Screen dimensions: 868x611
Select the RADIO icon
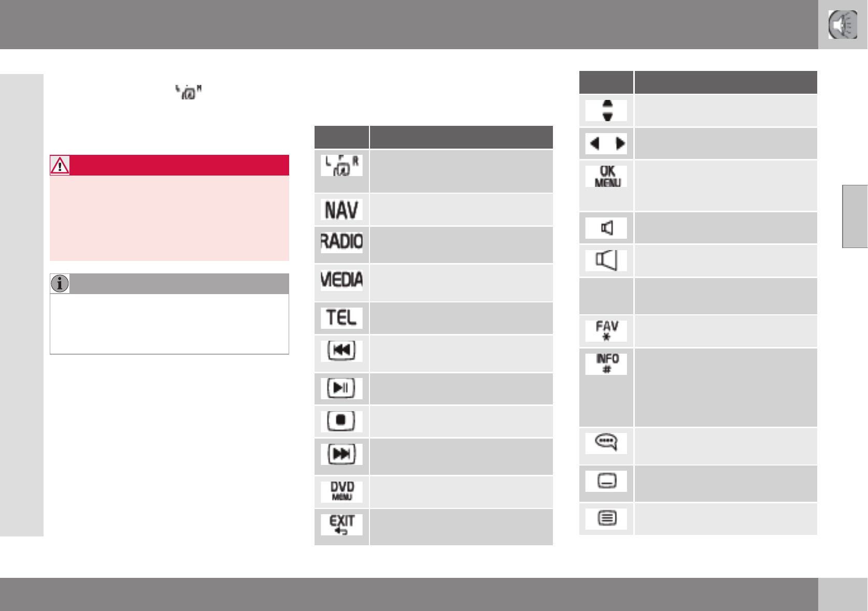click(x=341, y=242)
